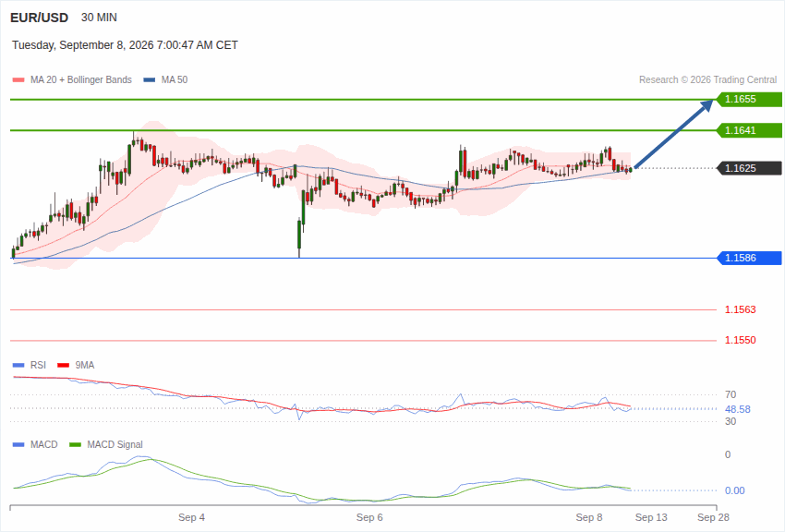Click the 1.1655 green resistance price tag
Viewport: 785px width, 532px height.
(x=750, y=99)
